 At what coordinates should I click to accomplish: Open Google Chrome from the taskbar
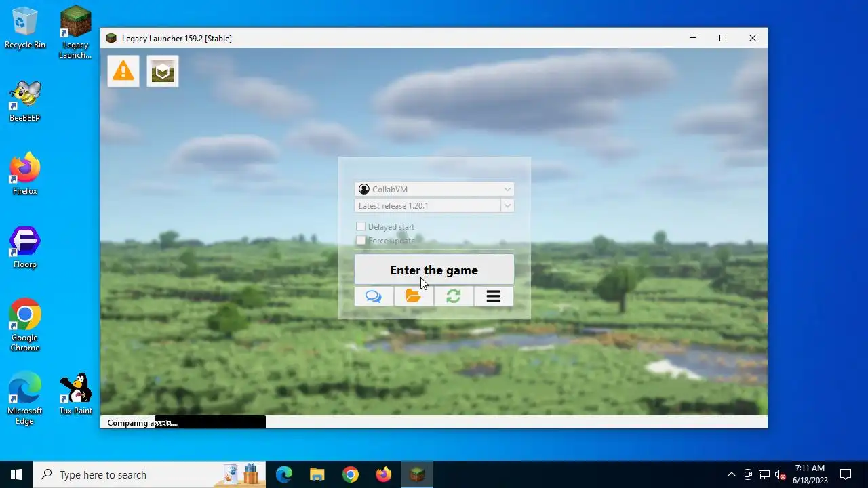click(351, 474)
